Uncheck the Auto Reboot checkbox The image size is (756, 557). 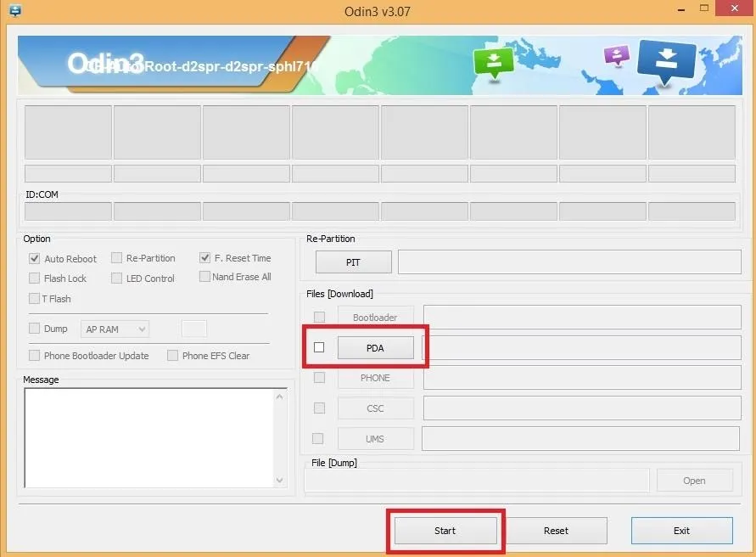[x=34, y=258]
